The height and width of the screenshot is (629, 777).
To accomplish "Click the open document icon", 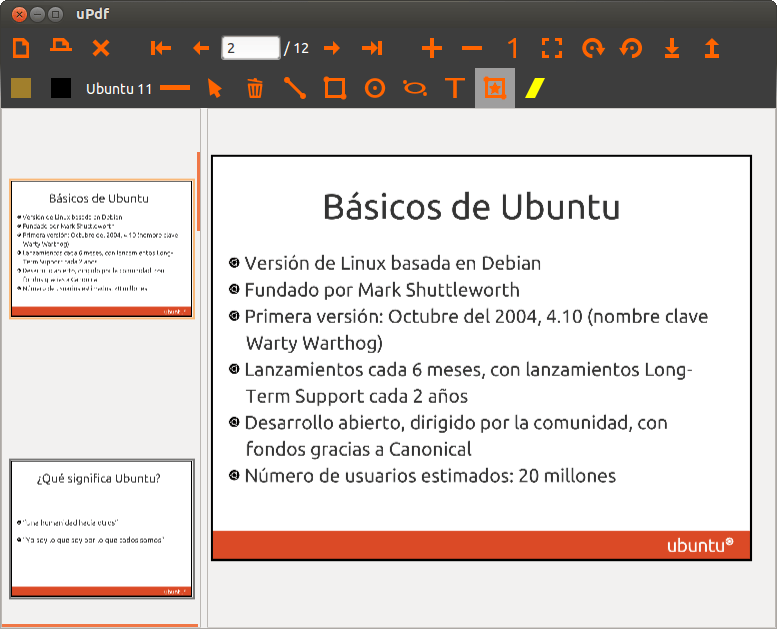I will pyautogui.click(x=21, y=48).
